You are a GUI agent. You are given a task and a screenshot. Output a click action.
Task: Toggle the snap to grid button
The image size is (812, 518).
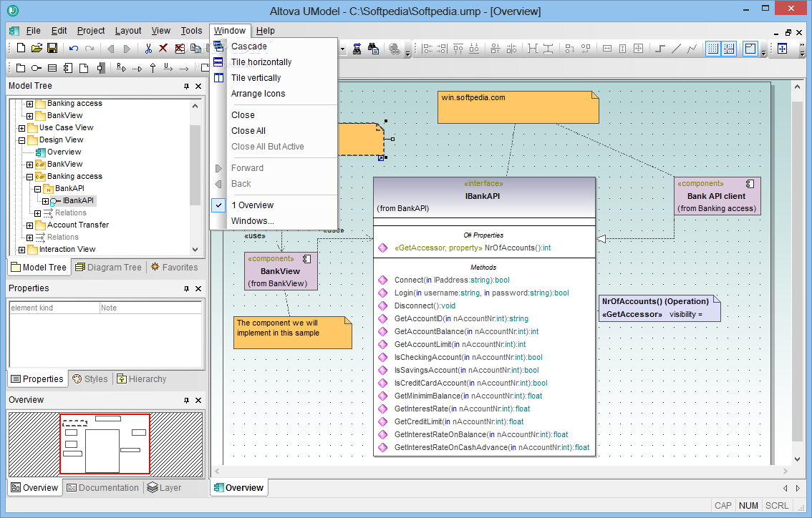[x=729, y=49]
